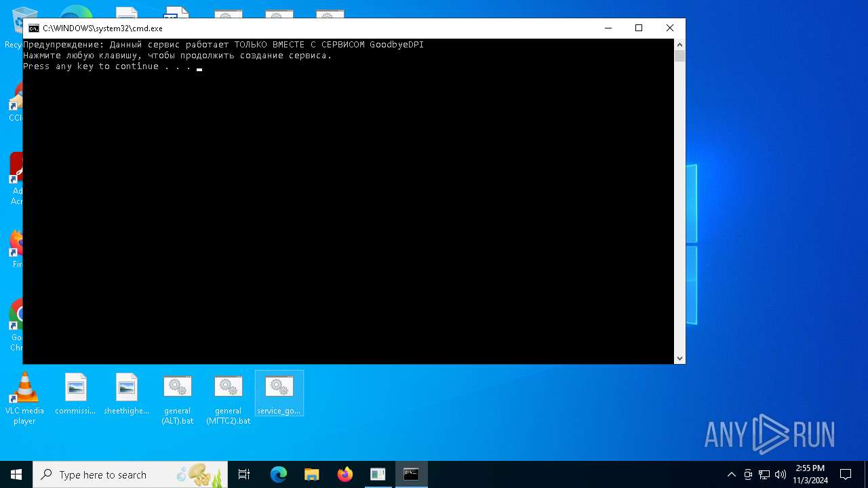Click the GoodbyeDPI warning text line
This screenshot has width=868, height=488.
[224, 45]
